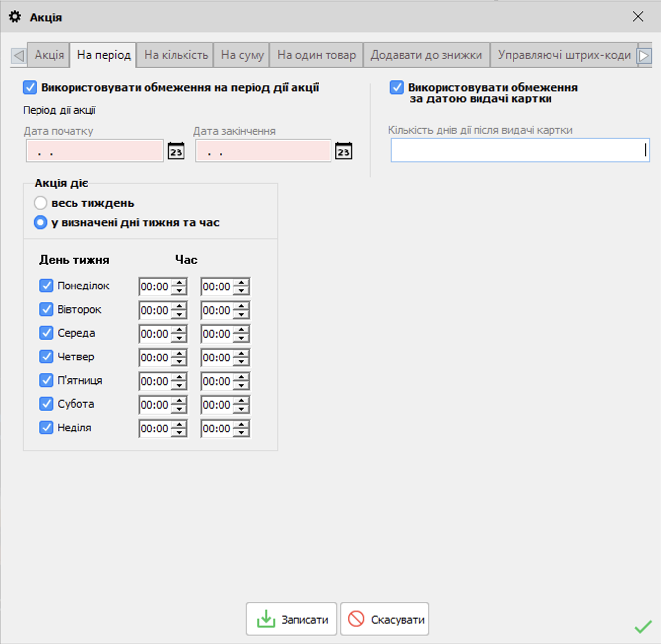This screenshot has width=661, height=644.
Task: Increase Понеділок start time with up arrow
Action: click(180, 283)
